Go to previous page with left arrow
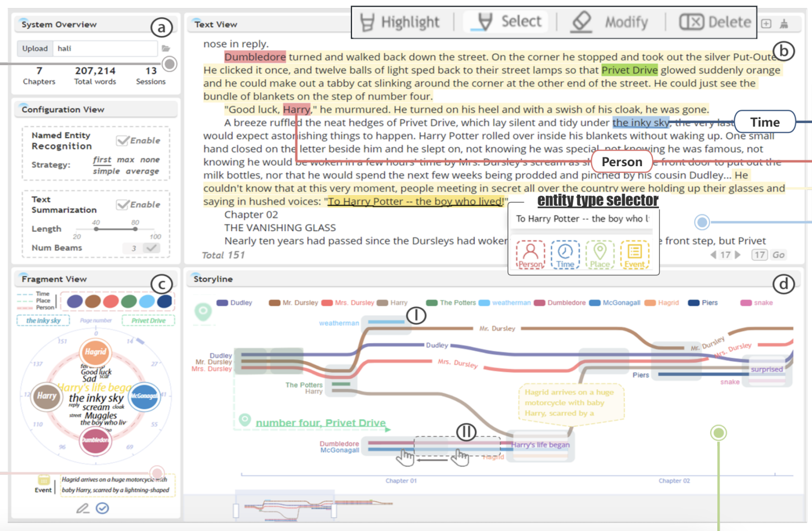 pyautogui.click(x=713, y=255)
